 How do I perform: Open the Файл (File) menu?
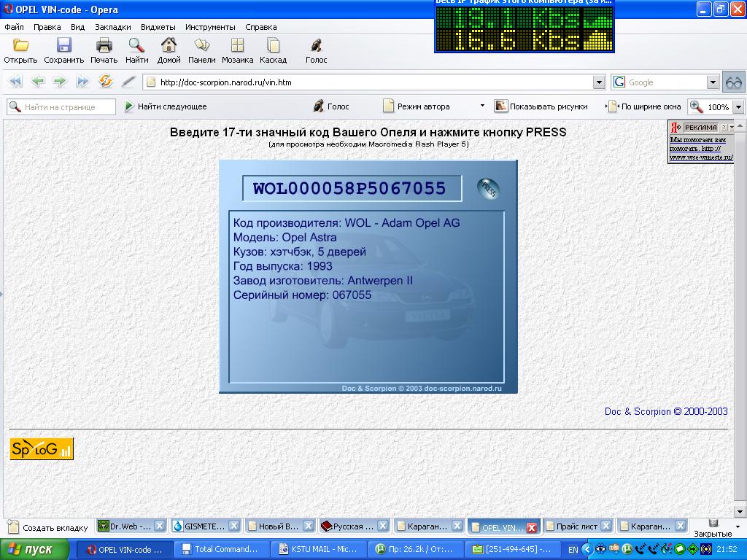point(15,27)
